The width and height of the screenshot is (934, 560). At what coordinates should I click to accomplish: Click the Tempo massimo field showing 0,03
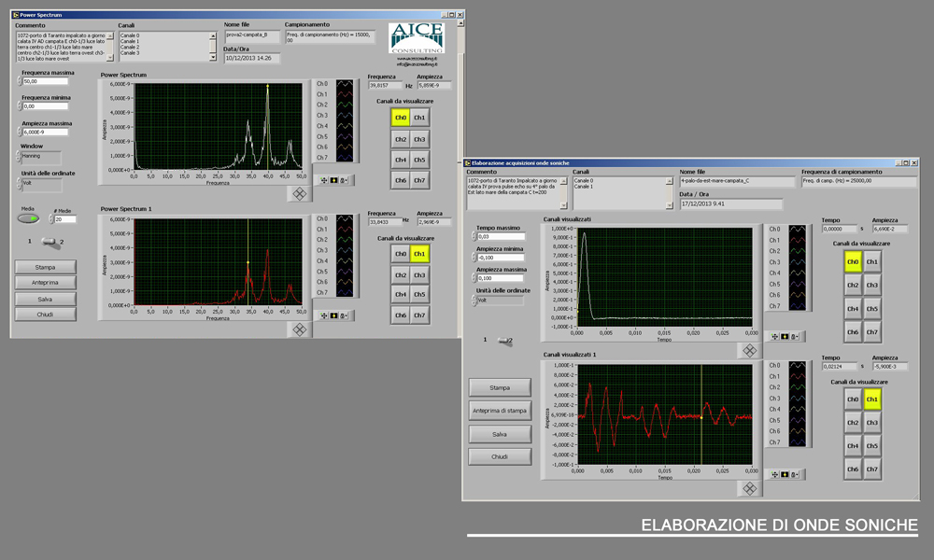click(501, 236)
